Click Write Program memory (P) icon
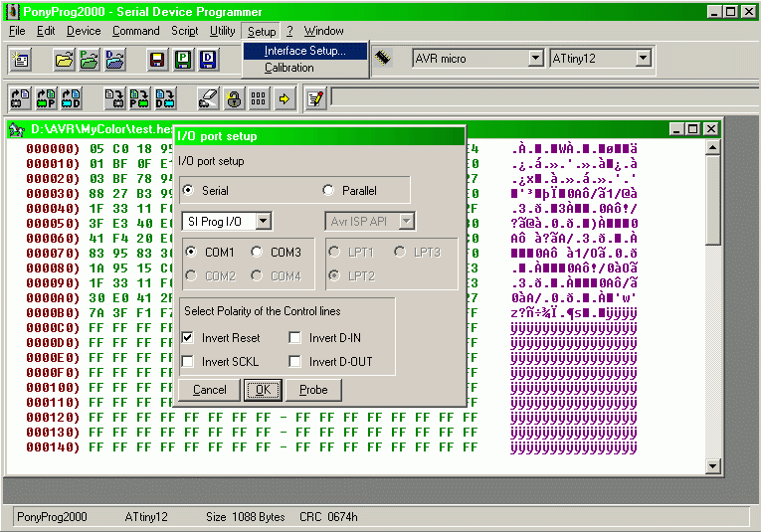761x532 pixels. pos(139,98)
